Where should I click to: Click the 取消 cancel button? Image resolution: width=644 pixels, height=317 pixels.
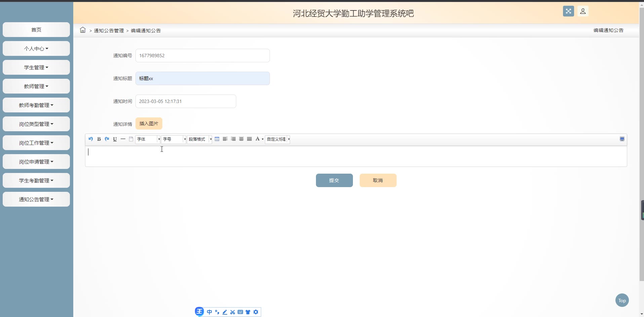coord(378,180)
